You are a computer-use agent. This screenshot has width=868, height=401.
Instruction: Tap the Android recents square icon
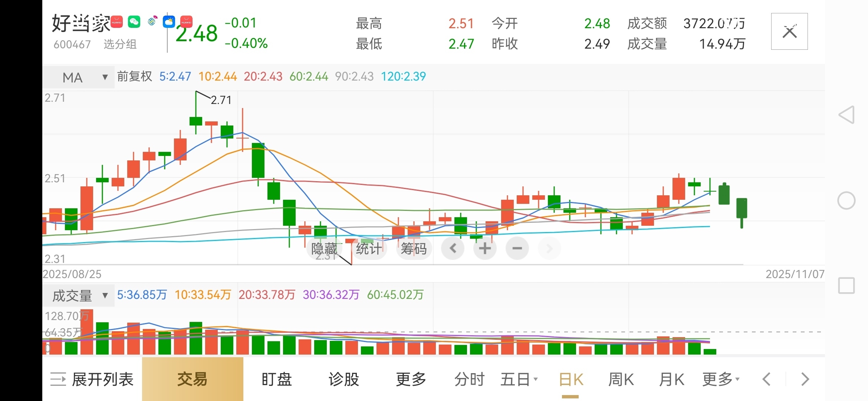point(846,286)
